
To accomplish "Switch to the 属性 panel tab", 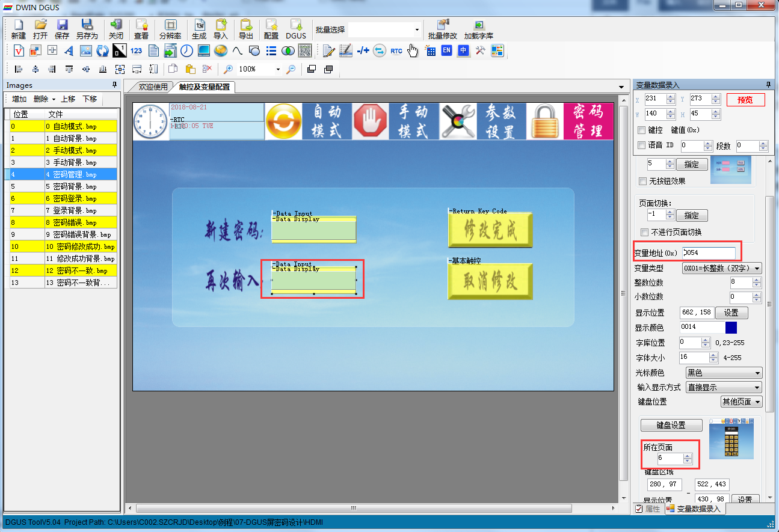I will click(x=648, y=509).
